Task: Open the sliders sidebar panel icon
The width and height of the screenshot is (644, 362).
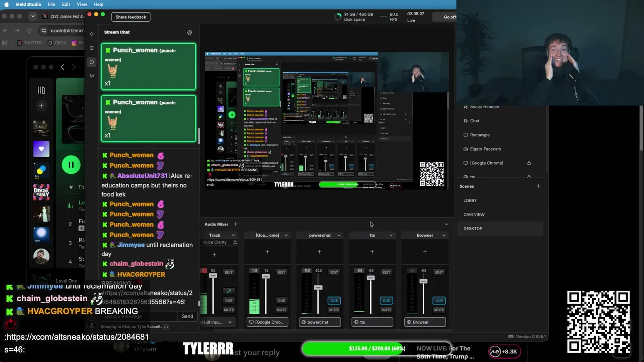Action: (x=92, y=48)
